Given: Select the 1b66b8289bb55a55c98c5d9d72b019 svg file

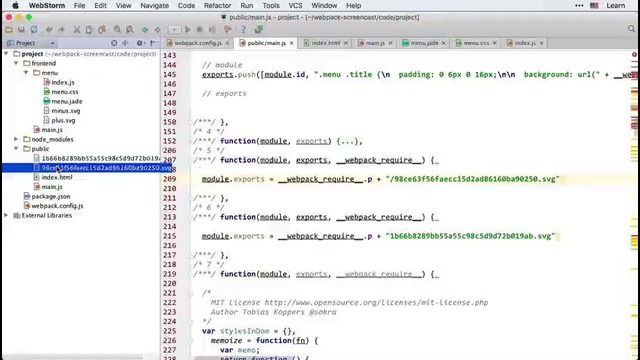Looking at the screenshot, I should 100,158.
